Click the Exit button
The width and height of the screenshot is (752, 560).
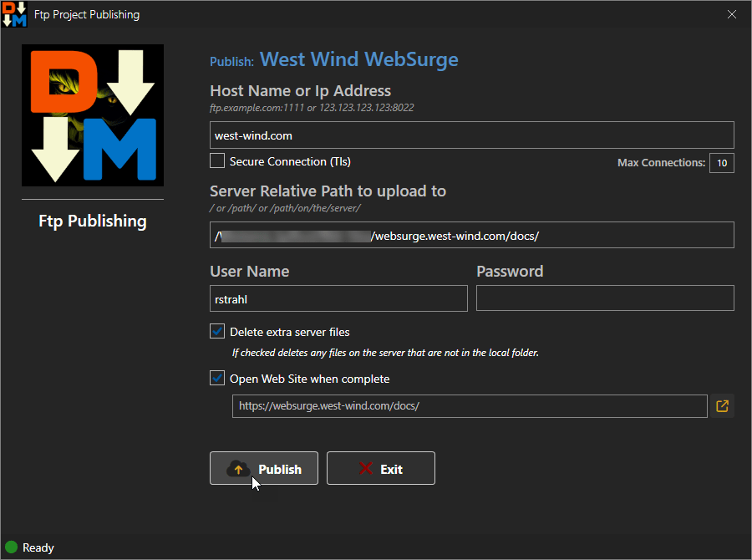pyautogui.click(x=381, y=469)
